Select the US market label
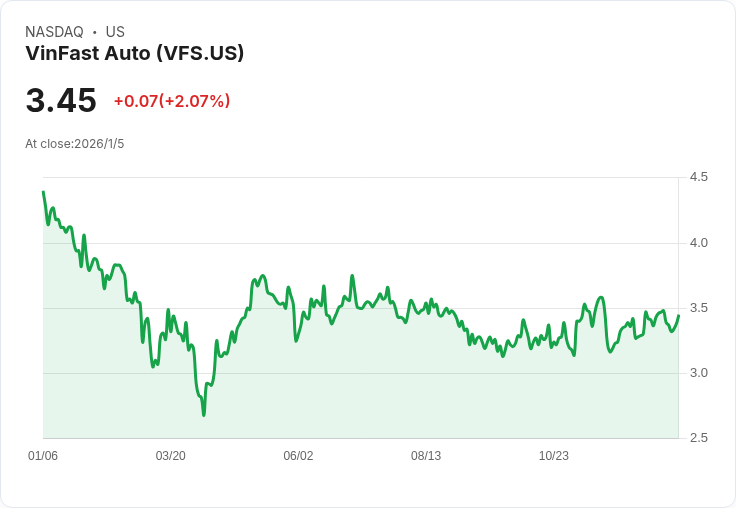Image resolution: width=736 pixels, height=508 pixels. pyautogui.click(x=115, y=32)
